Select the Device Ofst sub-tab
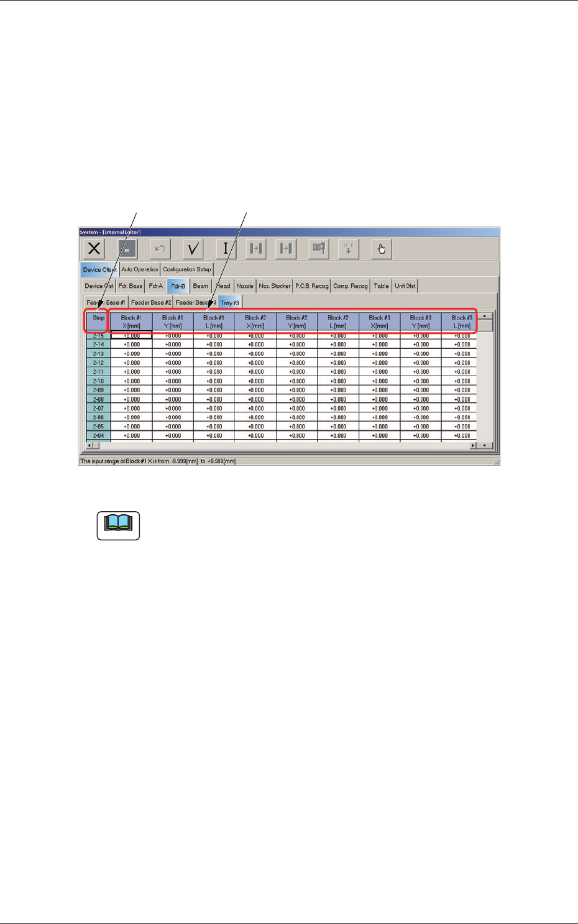The width and height of the screenshot is (578, 924). [99, 286]
